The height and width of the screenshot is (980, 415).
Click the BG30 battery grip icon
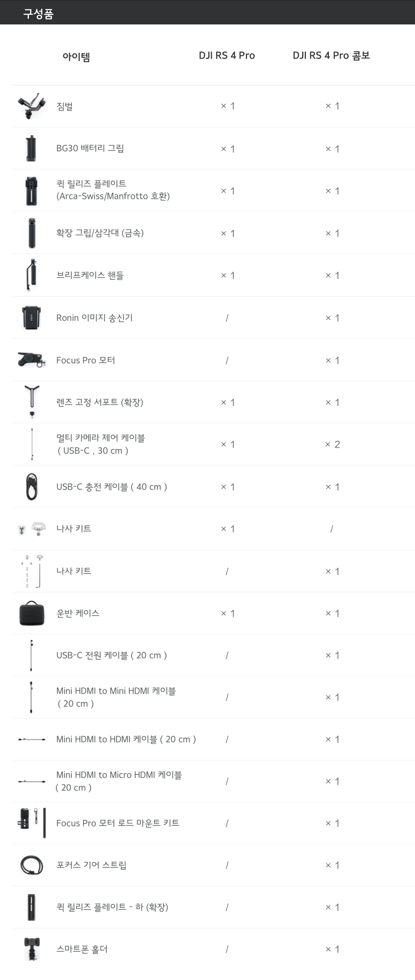(x=31, y=148)
